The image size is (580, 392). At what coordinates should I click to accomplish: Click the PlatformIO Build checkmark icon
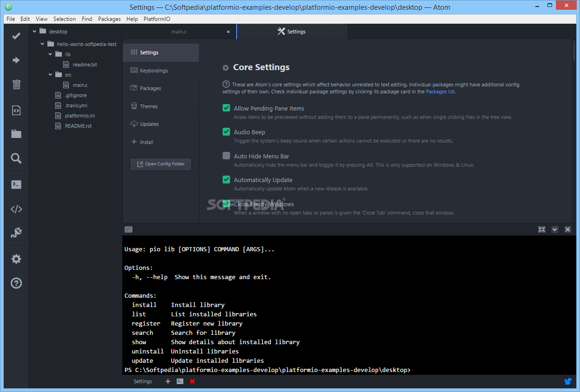tap(16, 36)
